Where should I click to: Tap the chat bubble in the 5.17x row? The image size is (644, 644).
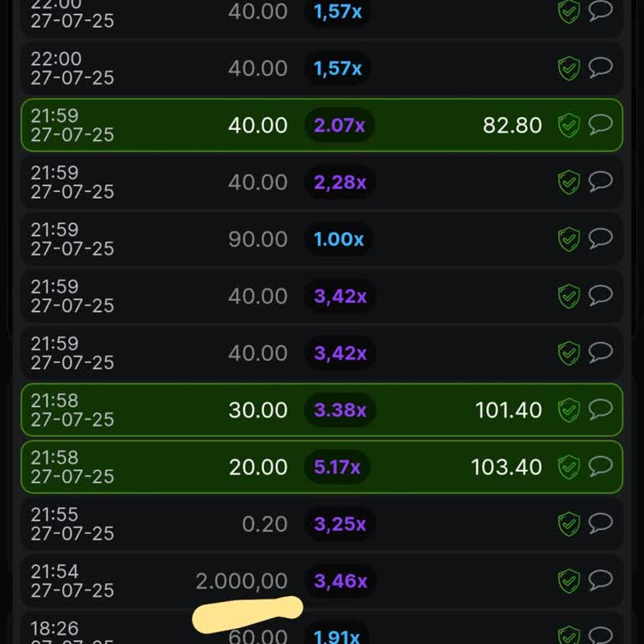point(600,467)
